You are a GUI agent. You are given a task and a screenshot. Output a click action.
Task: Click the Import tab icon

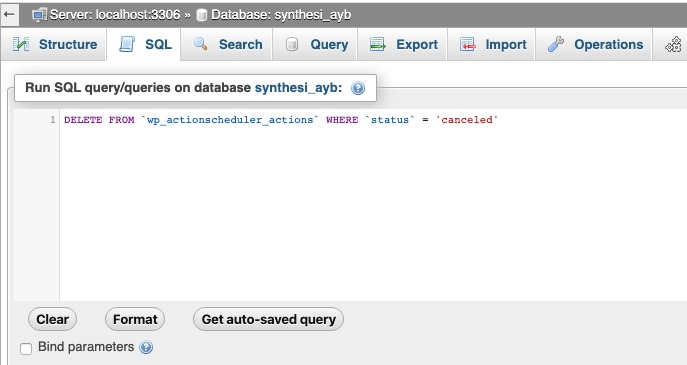coord(467,44)
